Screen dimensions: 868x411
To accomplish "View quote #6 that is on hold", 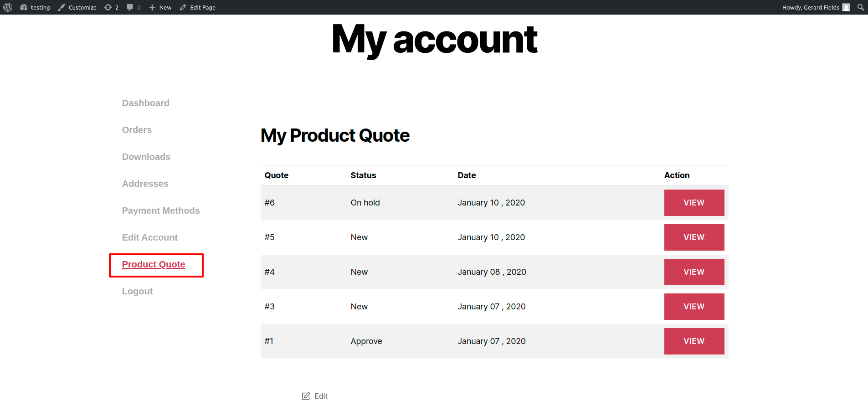I will 694,203.
